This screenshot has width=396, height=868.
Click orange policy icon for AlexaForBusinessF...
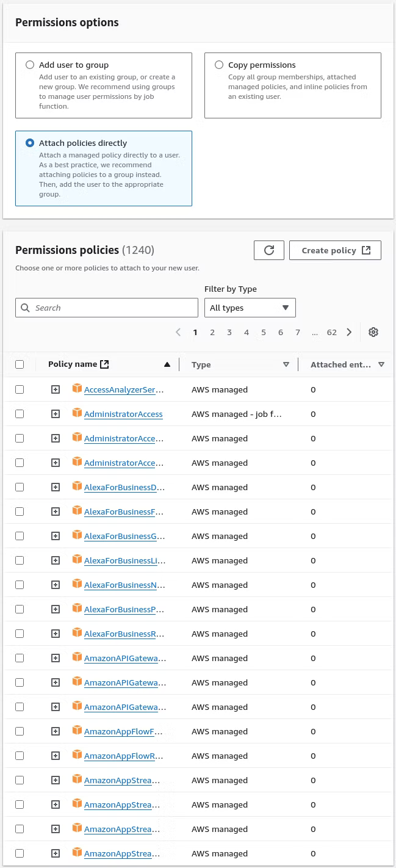tap(77, 511)
